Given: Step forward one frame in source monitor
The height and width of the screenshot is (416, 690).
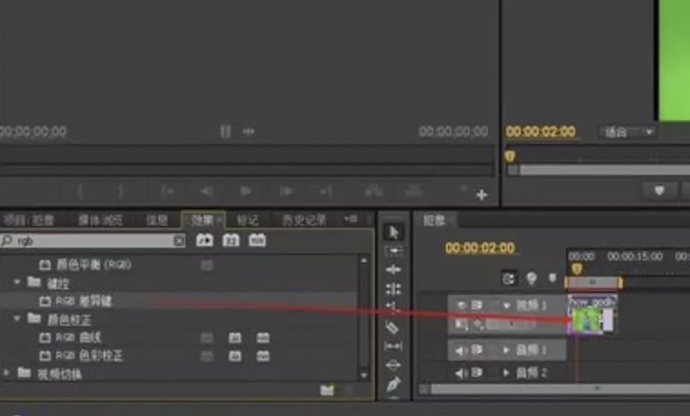Looking at the screenshot, I should [x=286, y=191].
